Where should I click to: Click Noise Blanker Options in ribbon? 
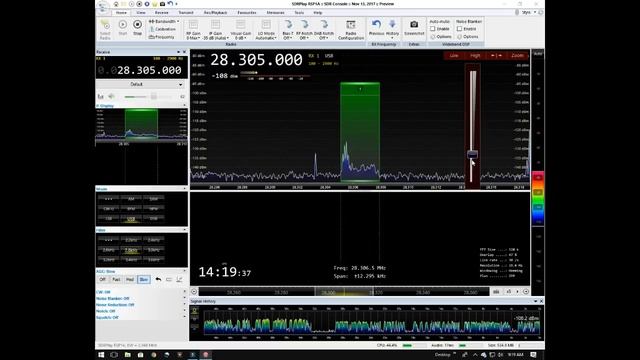(467, 37)
